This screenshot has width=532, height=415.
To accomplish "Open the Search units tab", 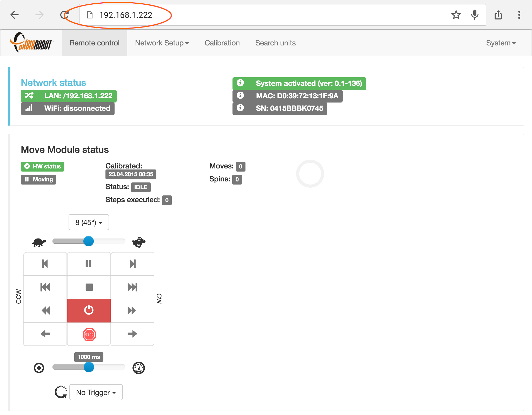I will 275,43.
